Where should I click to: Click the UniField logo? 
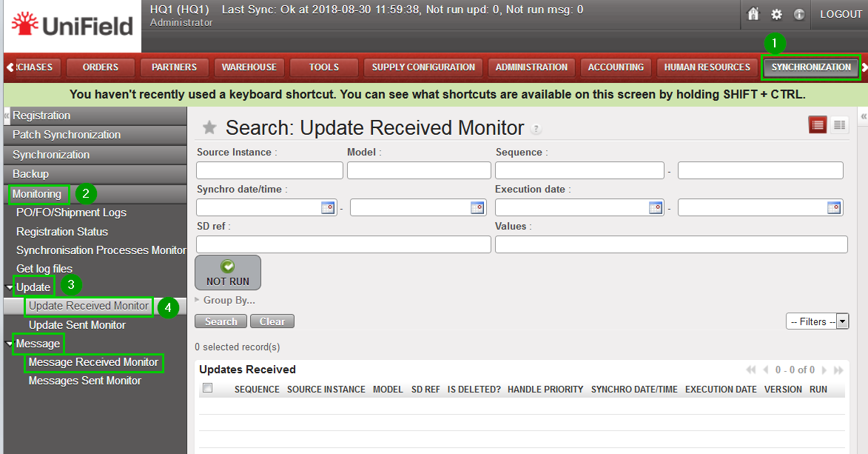click(73, 25)
